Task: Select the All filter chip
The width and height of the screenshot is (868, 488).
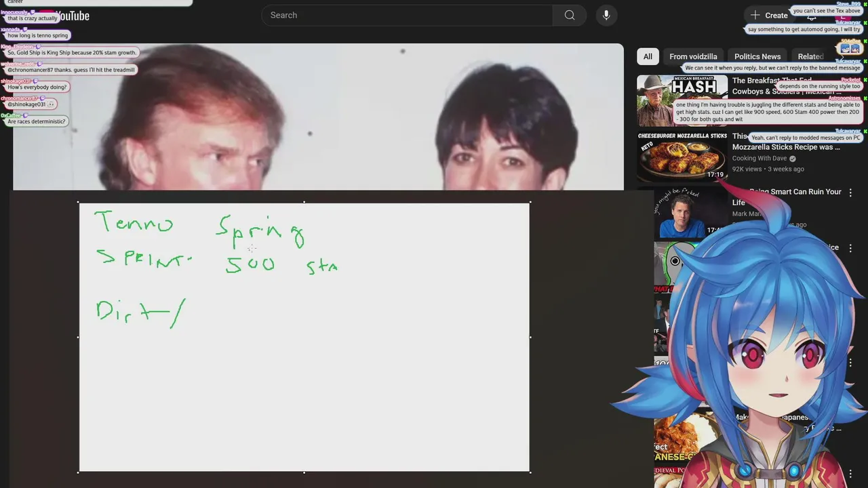Action: coord(648,56)
